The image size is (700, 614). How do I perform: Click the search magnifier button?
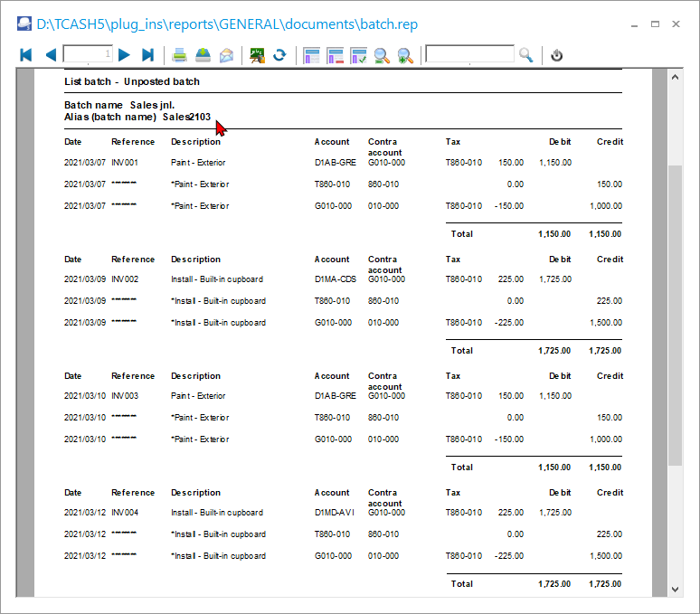tap(526, 55)
